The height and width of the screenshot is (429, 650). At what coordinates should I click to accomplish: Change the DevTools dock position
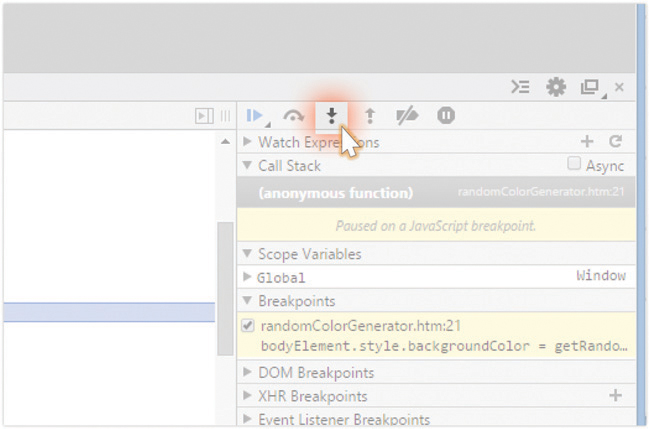tap(590, 87)
